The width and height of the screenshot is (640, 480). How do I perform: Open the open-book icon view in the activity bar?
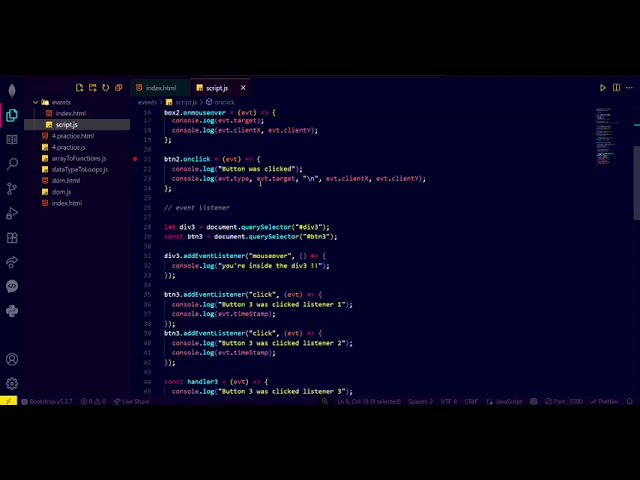point(12,140)
